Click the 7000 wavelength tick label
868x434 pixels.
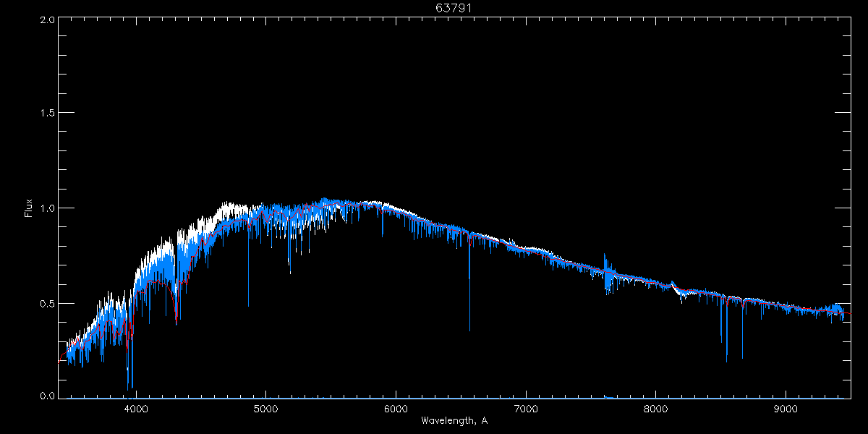(x=526, y=408)
